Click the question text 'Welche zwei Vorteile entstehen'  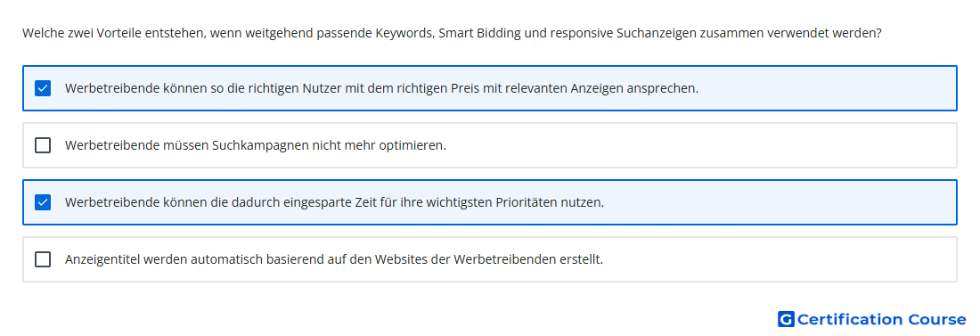(x=114, y=33)
